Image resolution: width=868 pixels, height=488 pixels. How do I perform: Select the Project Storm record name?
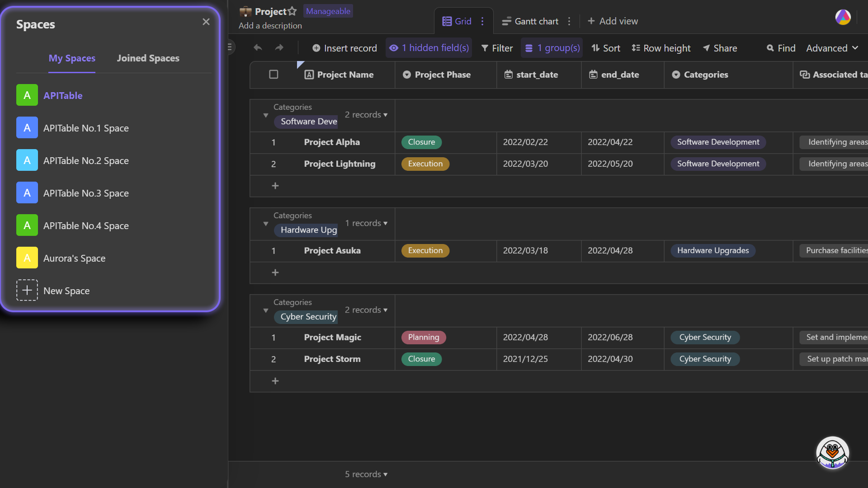point(332,359)
